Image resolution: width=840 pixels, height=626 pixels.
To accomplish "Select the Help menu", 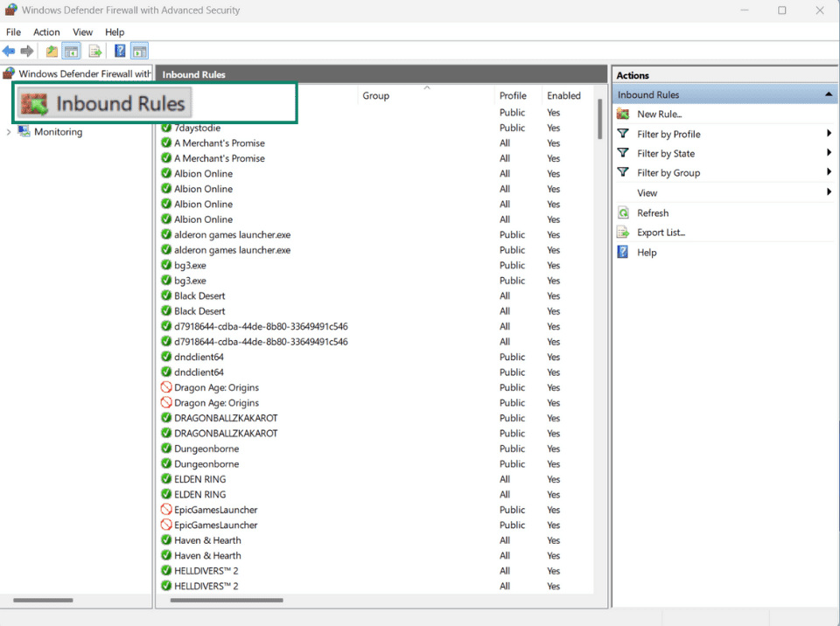I will click(x=114, y=31).
